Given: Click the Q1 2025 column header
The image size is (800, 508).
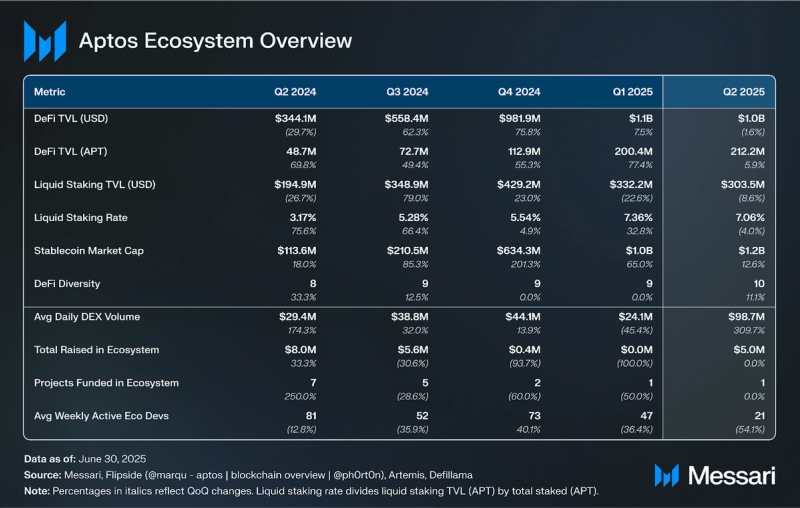Looking at the screenshot, I should pos(632,92).
